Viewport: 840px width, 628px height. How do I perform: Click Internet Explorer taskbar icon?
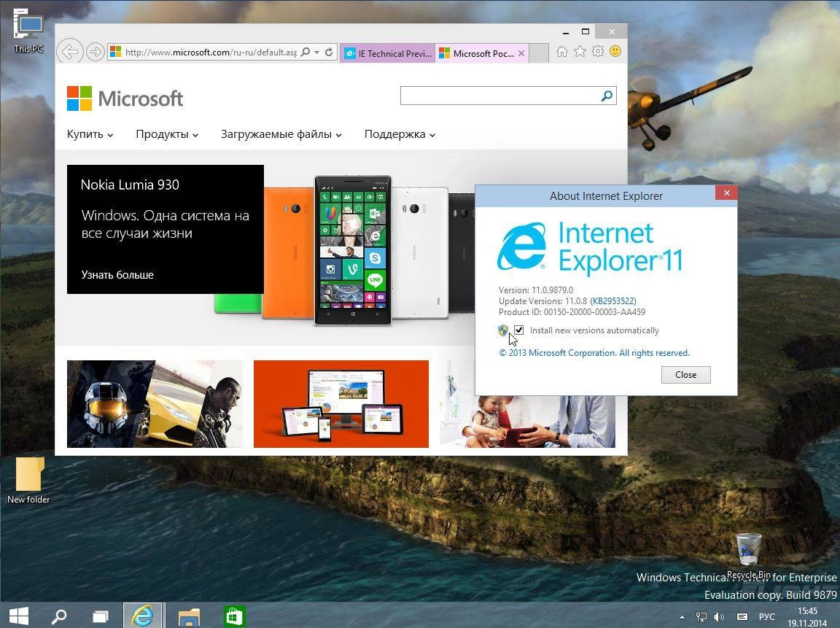142,616
